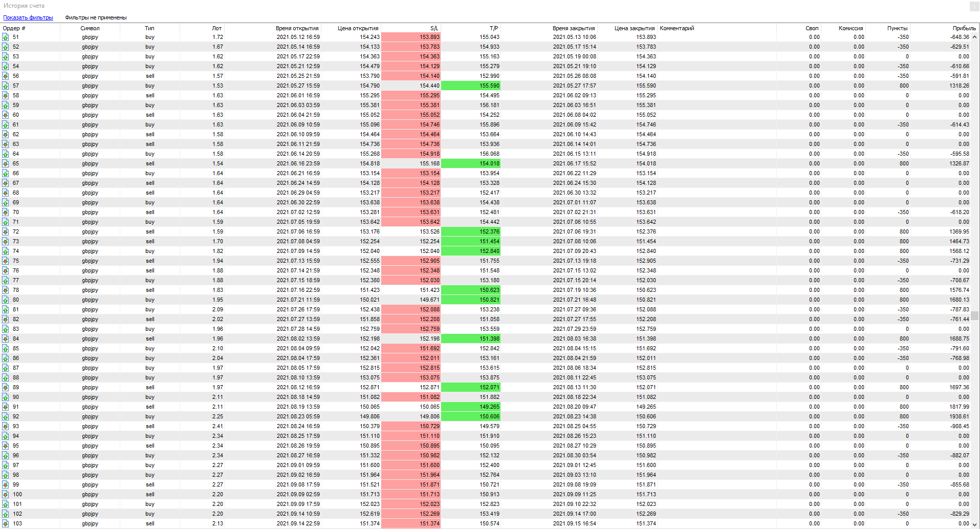Click the Время открытия column header
Screen dimensions: 980x529
pyautogui.click(x=297, y=28)
